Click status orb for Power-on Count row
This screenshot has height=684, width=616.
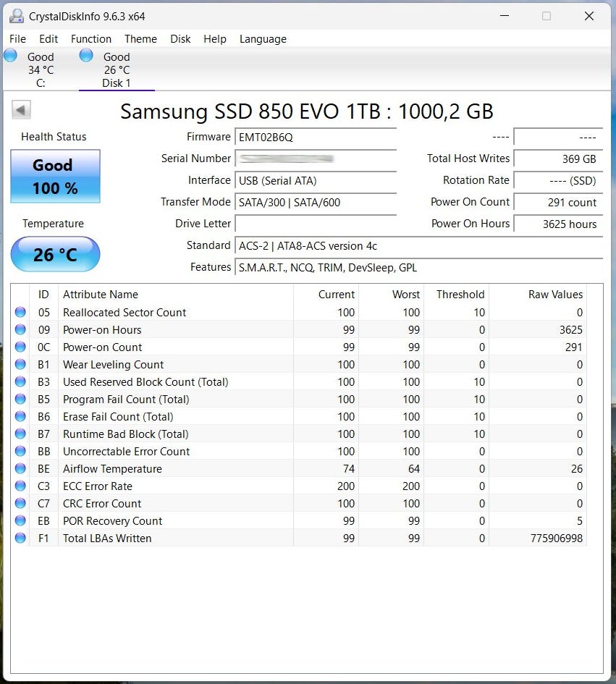click(20, 347)
